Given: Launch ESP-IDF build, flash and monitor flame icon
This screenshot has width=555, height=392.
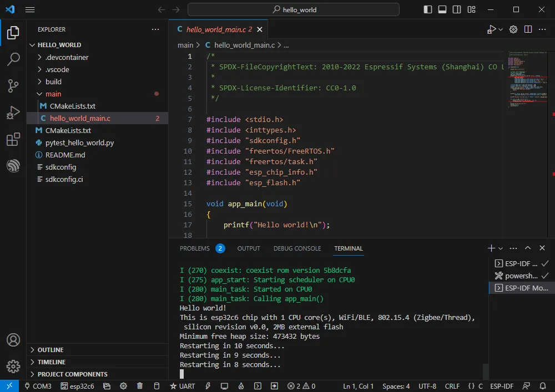Looking at the screenshot, I should (240, 386).
